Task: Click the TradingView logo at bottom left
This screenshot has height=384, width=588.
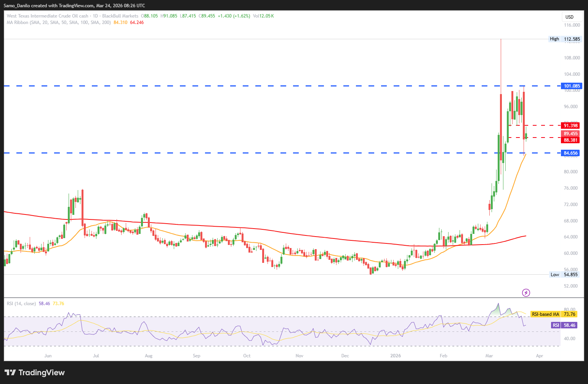Action: (35, 373)
